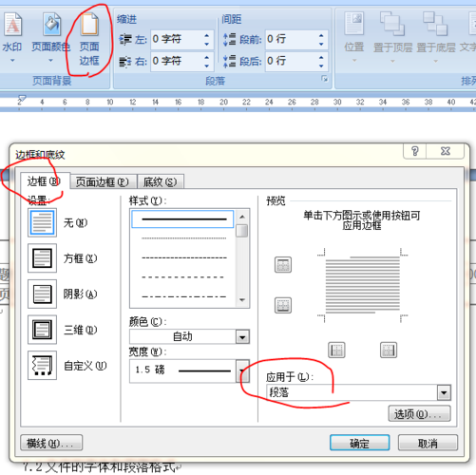476x475 pixels.
Task: Select the 阴影 shadow border setting
Action: tap(42, 294)
